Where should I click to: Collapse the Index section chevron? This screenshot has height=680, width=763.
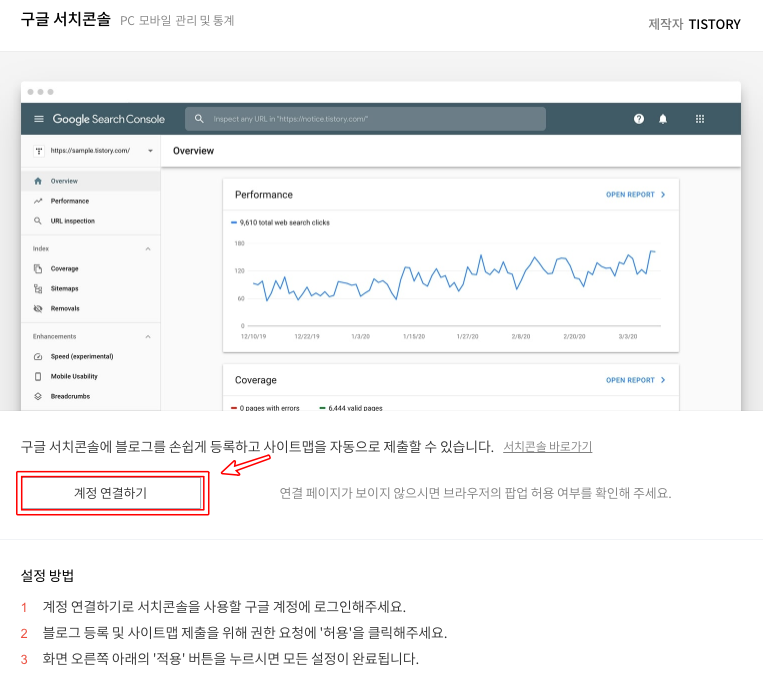[148, 249]
